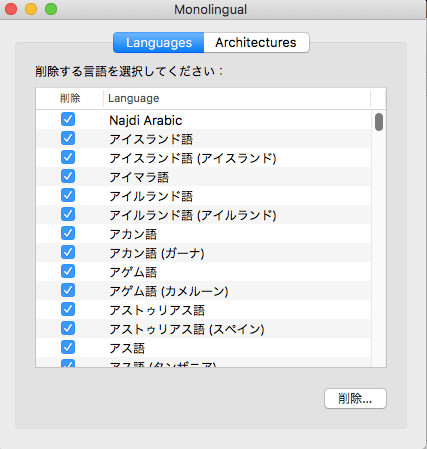The image size is (427, 449).
Task: Toggle checkbox for アカン語 (ガーナ)
Action: click(x=68, y=252)
